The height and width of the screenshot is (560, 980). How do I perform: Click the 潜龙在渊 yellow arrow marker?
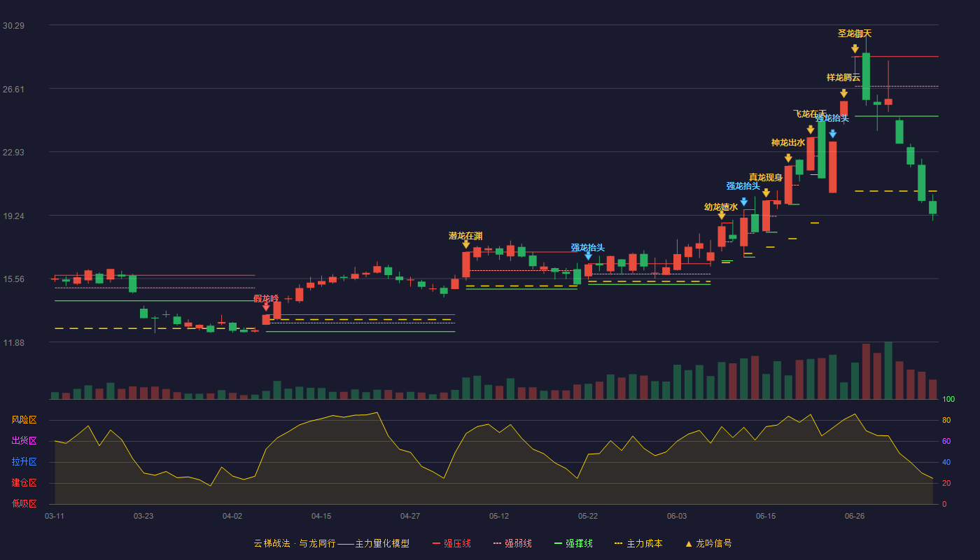(x=465, y=244)
